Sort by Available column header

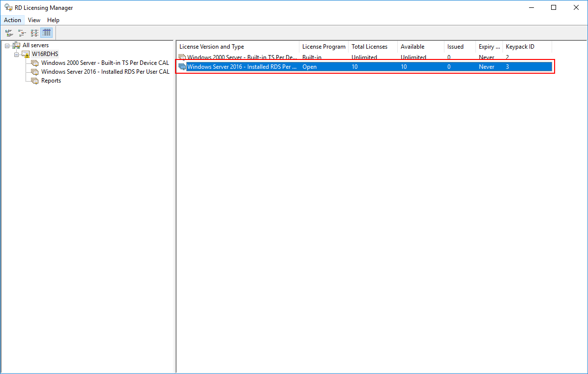[x=421, y=47]
